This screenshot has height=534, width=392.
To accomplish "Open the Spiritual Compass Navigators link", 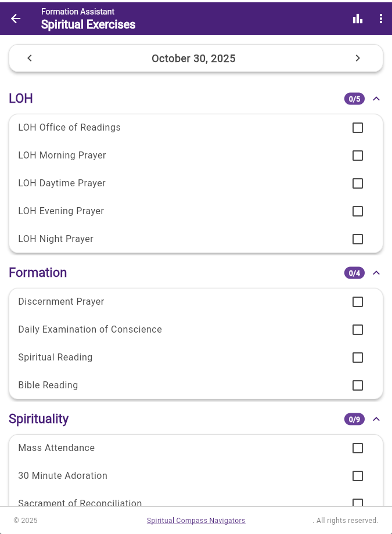I will click(x=196, y=520).
